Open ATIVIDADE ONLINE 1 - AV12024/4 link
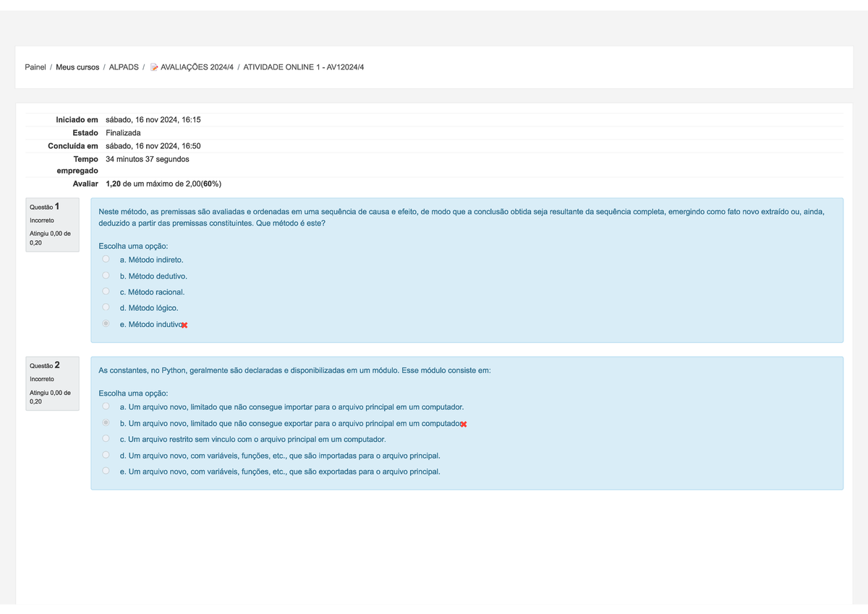868x614 pixels. point(304,67)
